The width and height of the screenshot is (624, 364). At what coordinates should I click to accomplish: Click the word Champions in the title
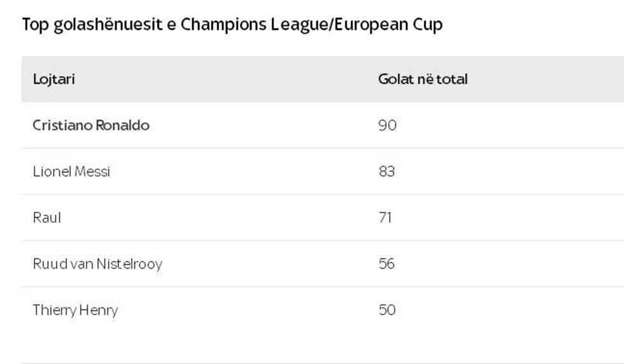point(220,25)
